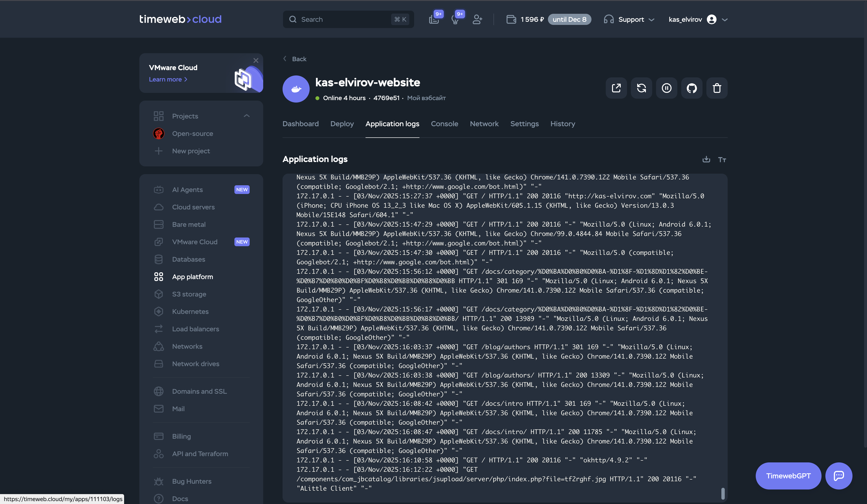Adjust log text size with Tt icon

point(722,159)
